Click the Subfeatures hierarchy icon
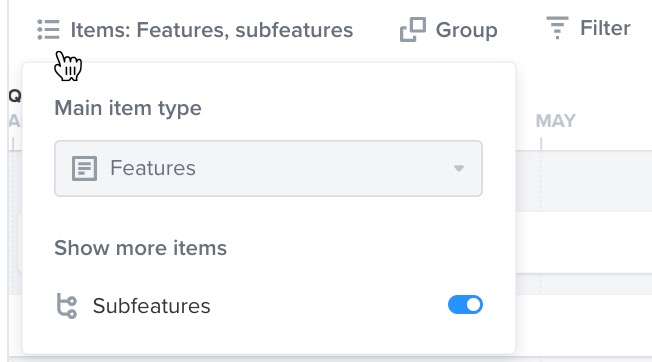Viewport: 652px width, 362px height. (x=67, y=306)
